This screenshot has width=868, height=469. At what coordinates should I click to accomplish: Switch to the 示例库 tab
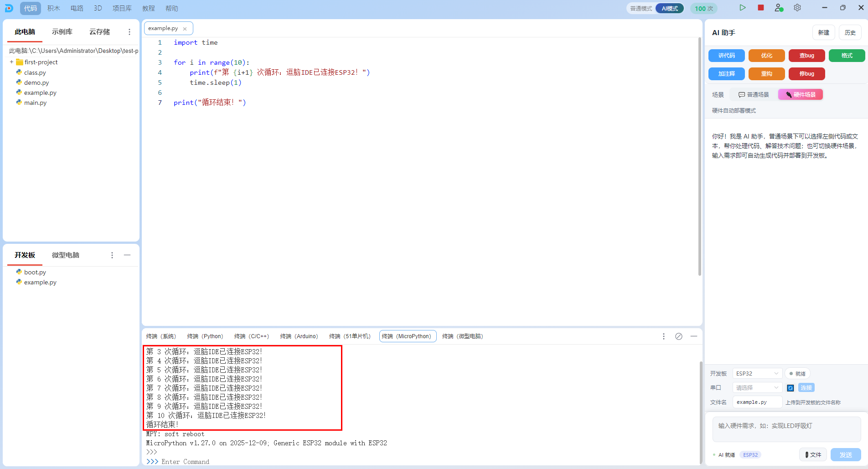pyautogui.click(x=62, y=32)
